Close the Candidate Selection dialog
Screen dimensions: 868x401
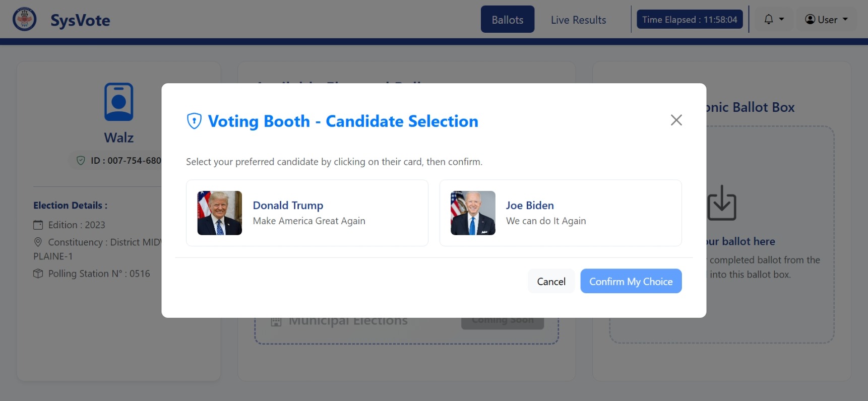[x=676, y=120]
